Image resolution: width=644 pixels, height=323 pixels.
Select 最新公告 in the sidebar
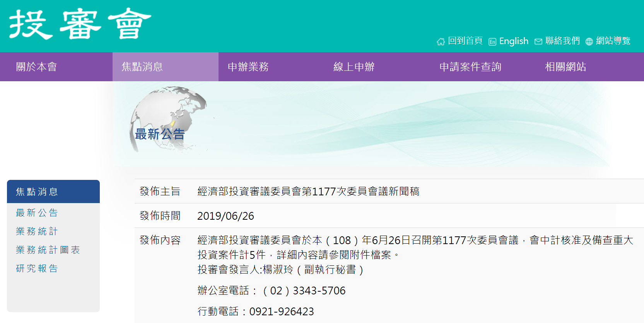pos(37,213)
